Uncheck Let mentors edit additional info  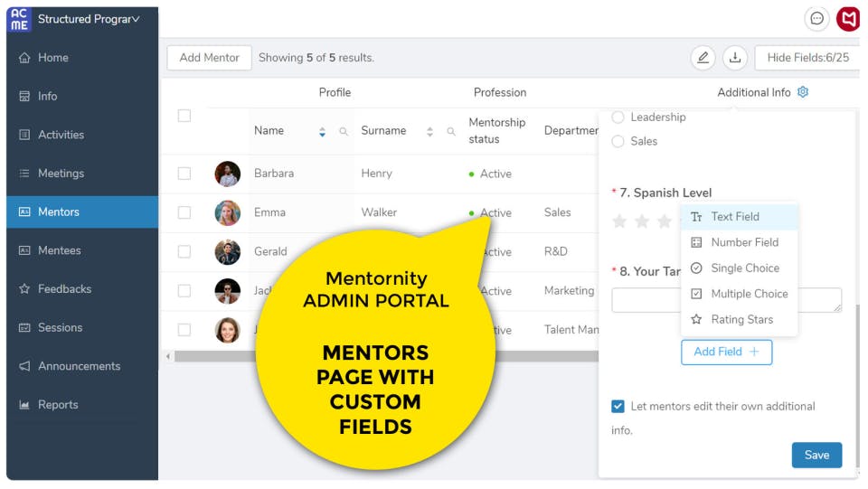618,407
